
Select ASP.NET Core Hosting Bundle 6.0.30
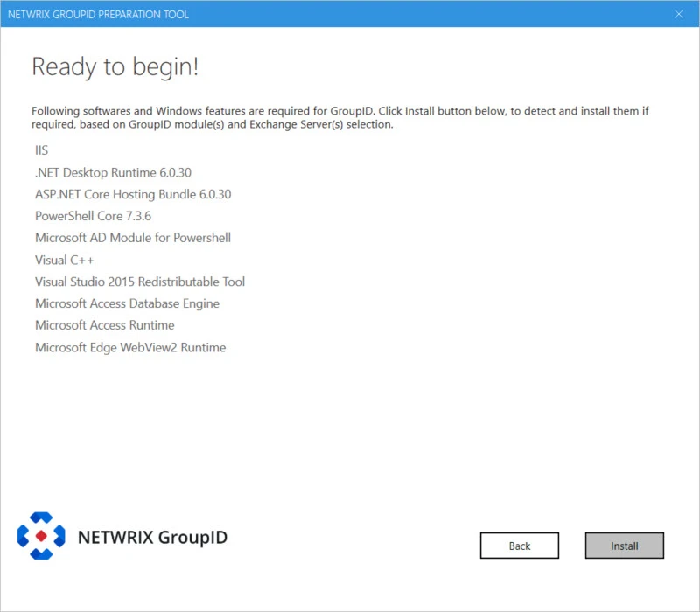click(x=133, y=194)
